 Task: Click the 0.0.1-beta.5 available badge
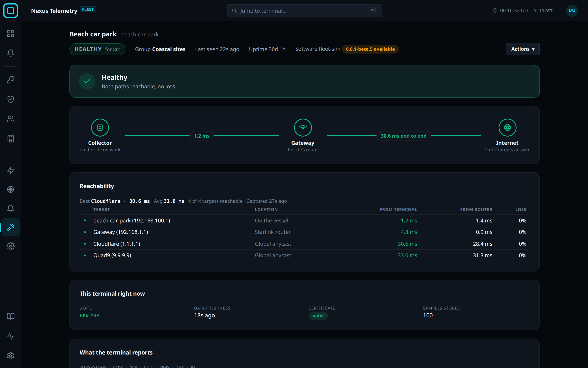[x=370, y=49]
